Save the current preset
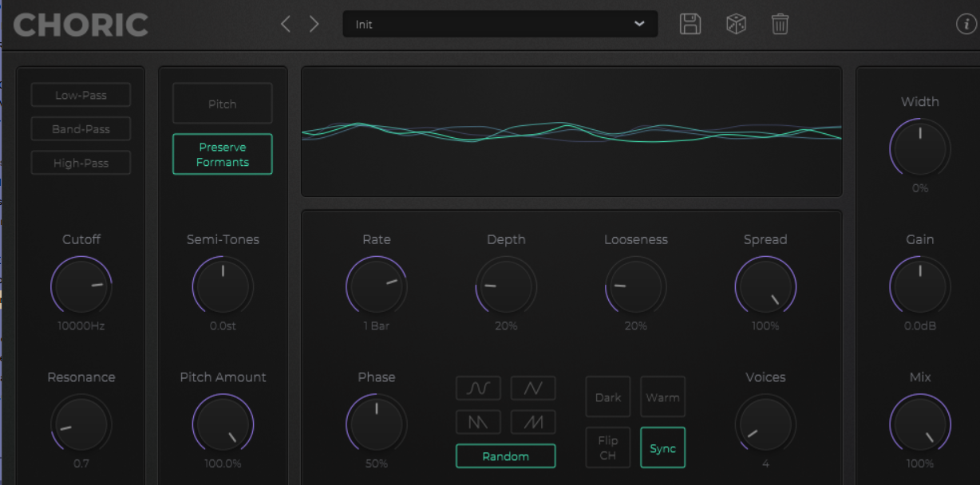This screenshot has width=980, height=485. tap(690, 24)
